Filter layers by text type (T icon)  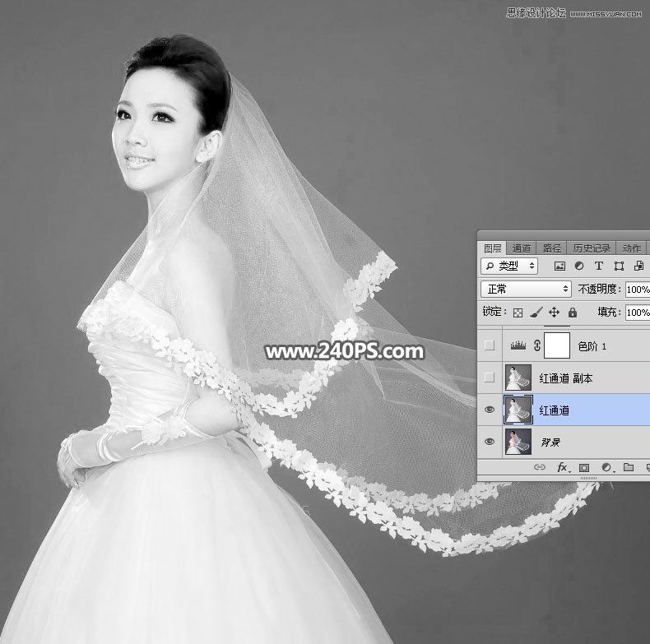pyautogui.click(x=599, y=266)
